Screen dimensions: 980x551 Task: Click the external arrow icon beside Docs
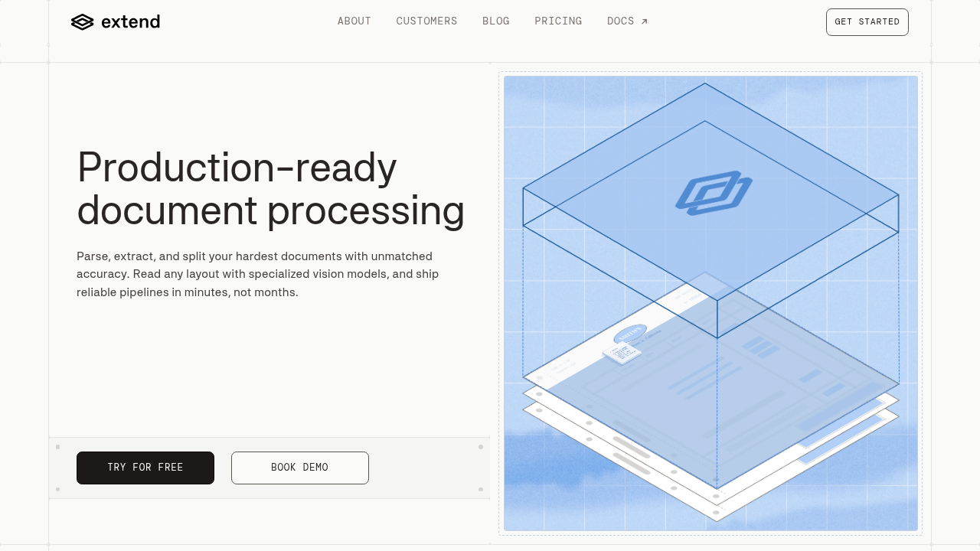tap(645, 21)
